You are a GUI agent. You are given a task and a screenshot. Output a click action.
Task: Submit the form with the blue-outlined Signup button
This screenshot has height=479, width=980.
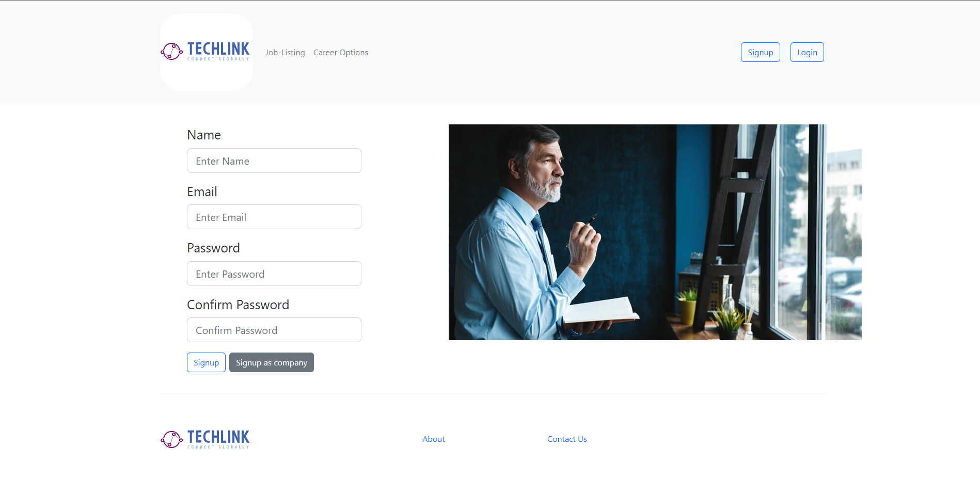tap(206, 362)
